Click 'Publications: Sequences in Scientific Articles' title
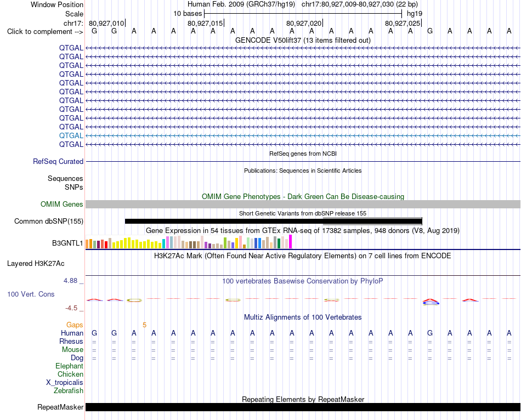 point(303,171)
